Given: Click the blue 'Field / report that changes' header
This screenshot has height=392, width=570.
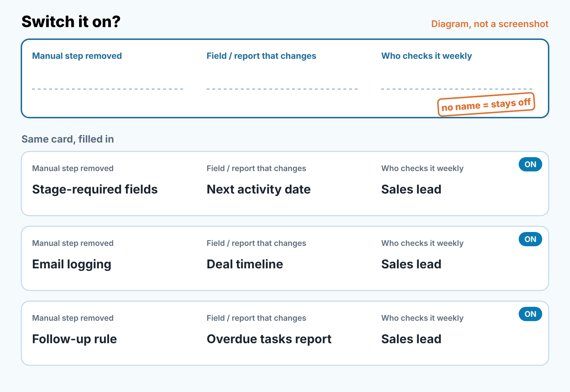Looking at the screenshot, I should tap(261, 56).
